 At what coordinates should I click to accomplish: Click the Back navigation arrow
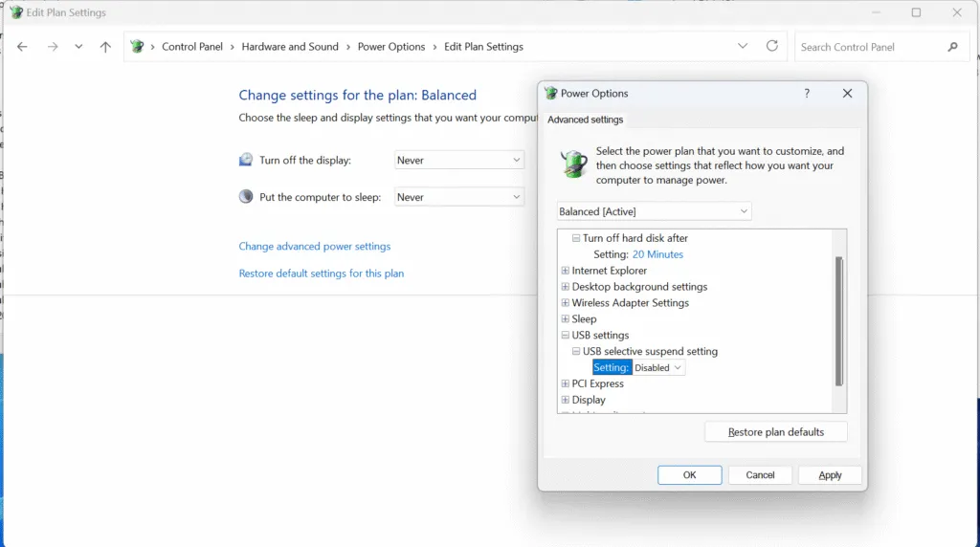(23, 47)
